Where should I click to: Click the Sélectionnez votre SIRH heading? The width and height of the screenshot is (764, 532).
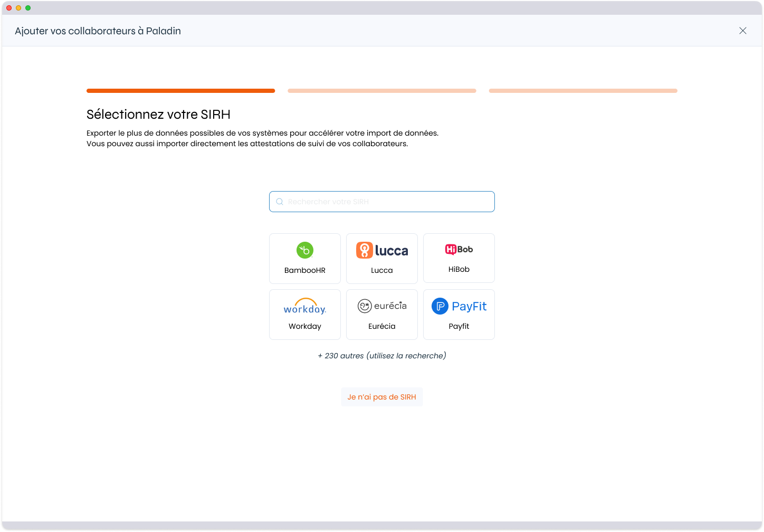click(158, 115)
